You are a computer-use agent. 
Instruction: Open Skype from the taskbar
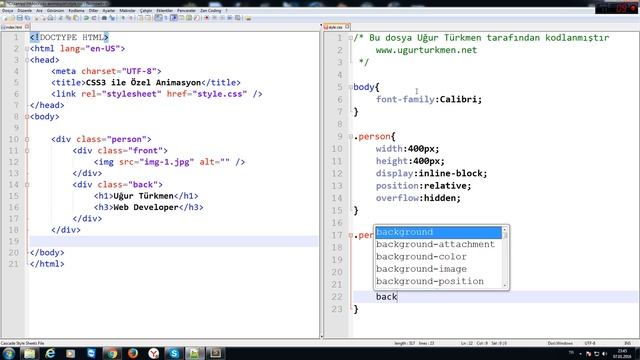click(174, 353)
